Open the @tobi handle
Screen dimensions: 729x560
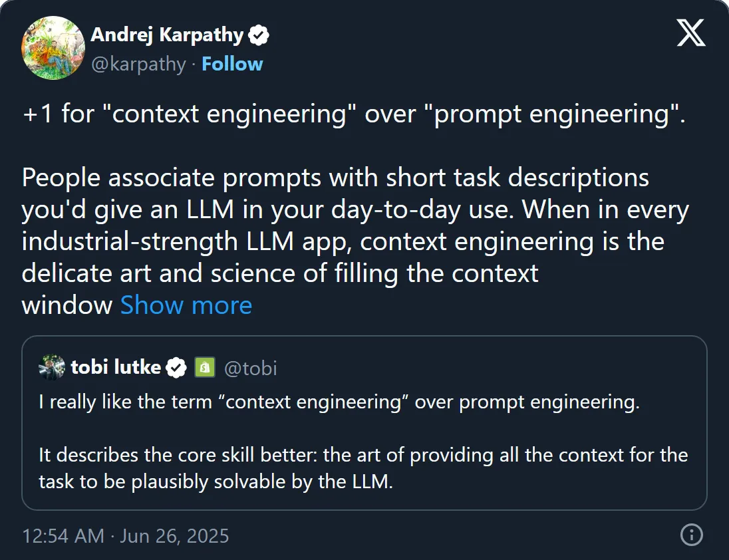250,368
